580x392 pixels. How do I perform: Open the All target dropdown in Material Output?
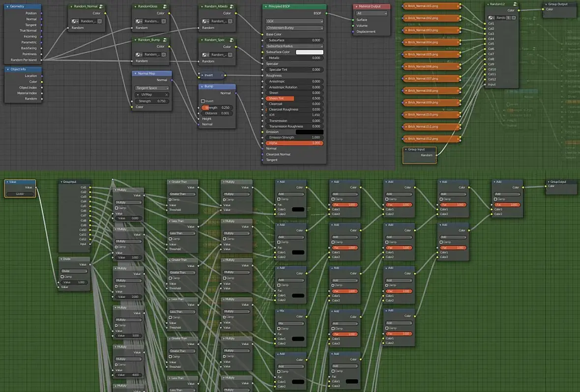(x=372, y=13)
